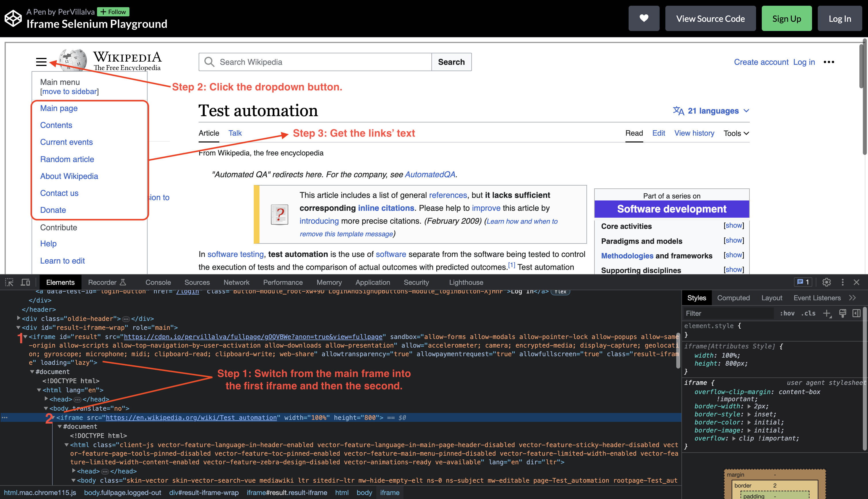The width and height of the screenshot is (868, 499).
Task: Show the Core activities section
Action: pyautogui.click(x=734, y=225)
